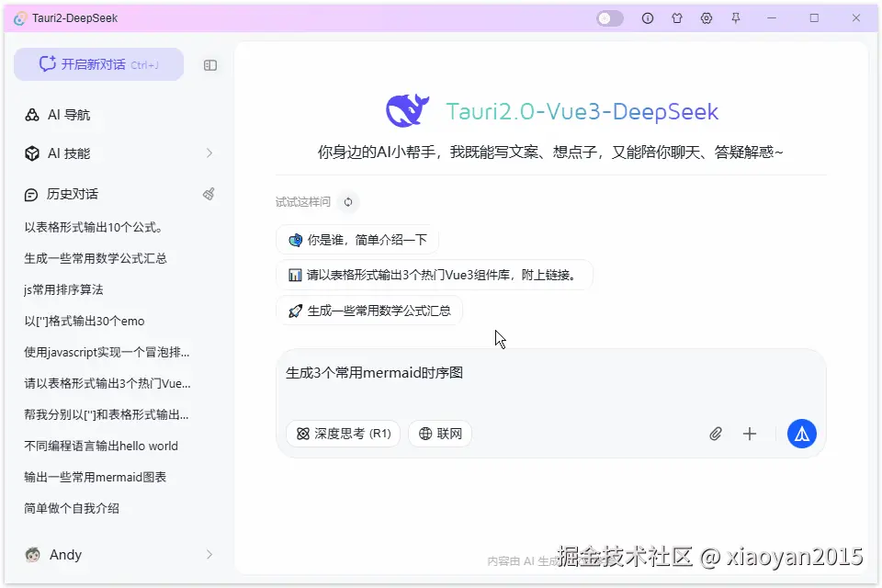Screen dimensions: 882x588
Task: Collapse the sidebar panel icon
Action: click(x=210, y=65)
